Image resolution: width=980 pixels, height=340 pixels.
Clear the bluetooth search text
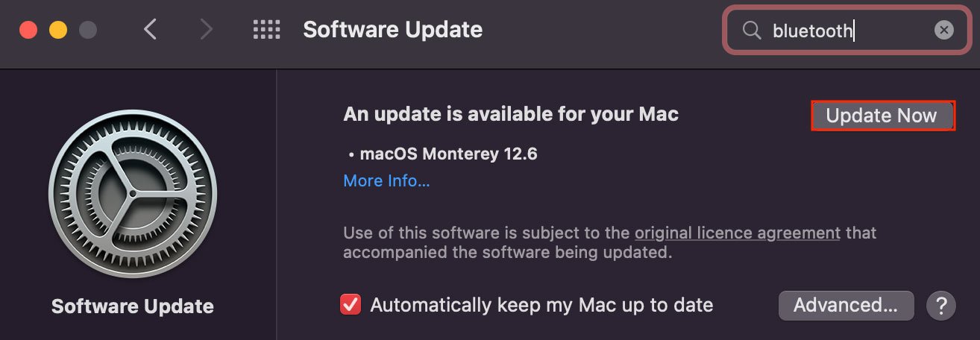click(943, 31)
